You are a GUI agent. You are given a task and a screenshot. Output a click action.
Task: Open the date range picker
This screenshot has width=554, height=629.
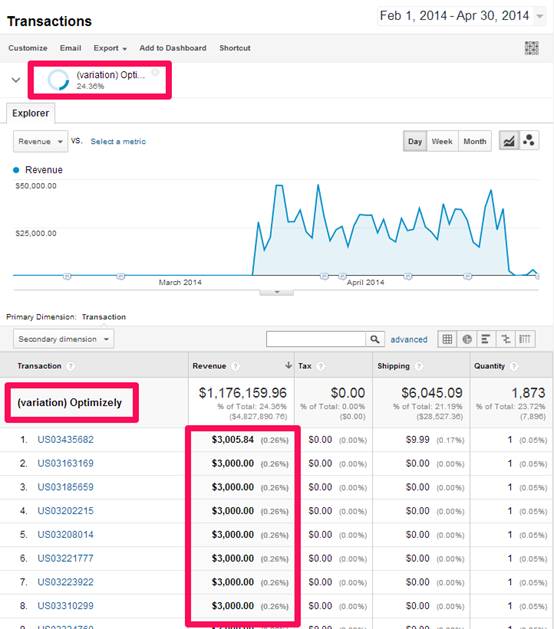(461, 16)
